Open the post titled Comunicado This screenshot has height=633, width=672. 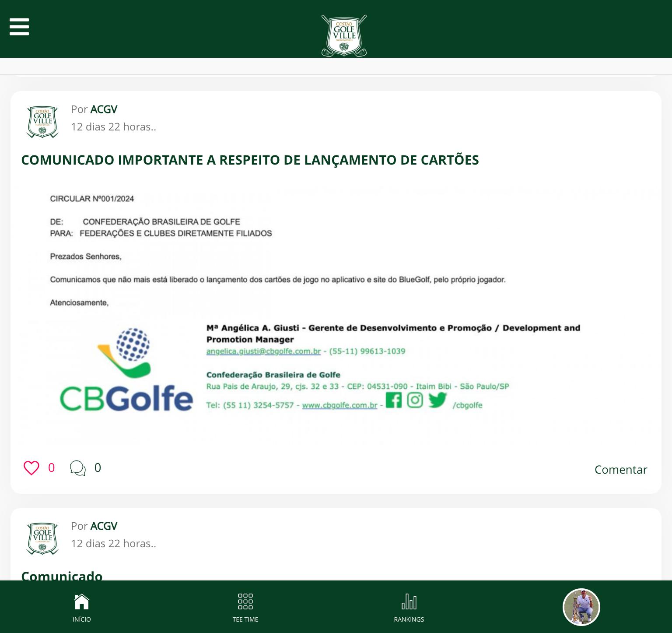click(62, 575)
